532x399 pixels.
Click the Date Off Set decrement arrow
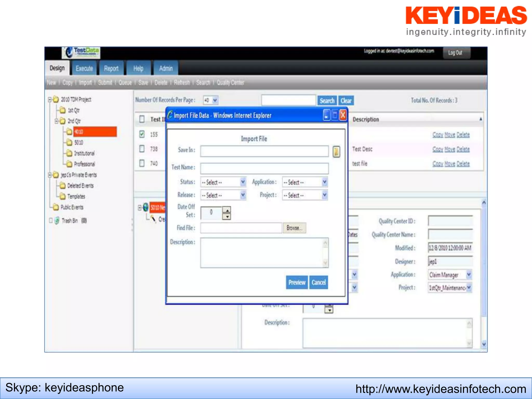pyautogui.click(x=227, y=216)
